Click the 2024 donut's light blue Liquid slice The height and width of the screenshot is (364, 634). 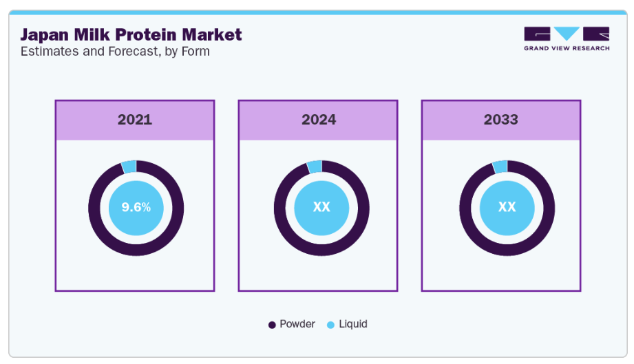[315, 167]
